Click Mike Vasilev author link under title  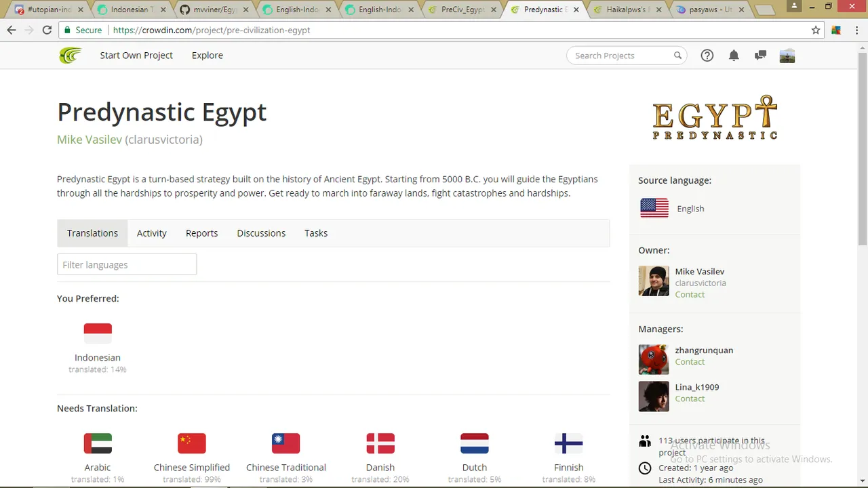90,140
